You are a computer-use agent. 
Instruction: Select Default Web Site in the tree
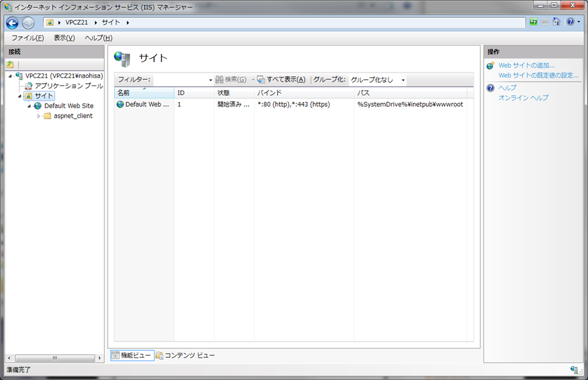(69, 106)
